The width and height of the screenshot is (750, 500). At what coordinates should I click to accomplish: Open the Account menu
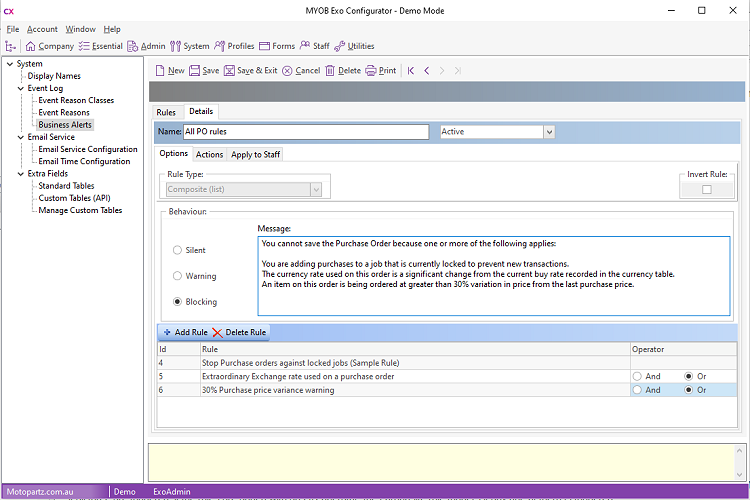point(42,29)
